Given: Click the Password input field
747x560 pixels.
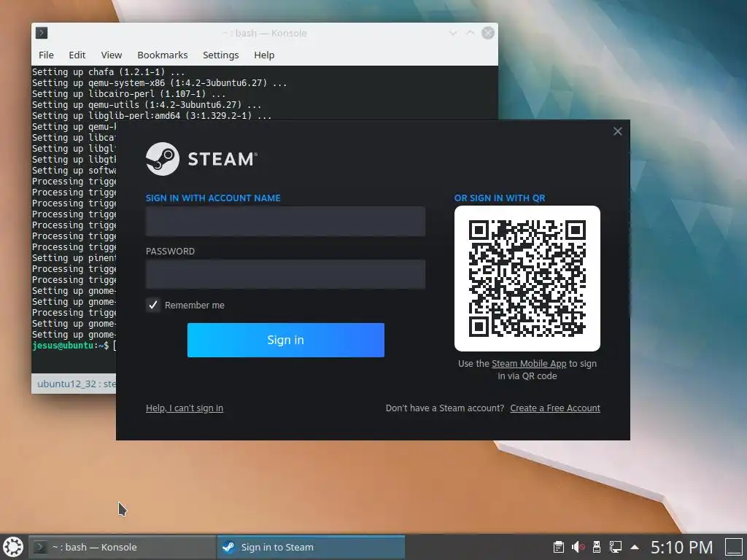Looking at the screenshot, I should [285, 274].
